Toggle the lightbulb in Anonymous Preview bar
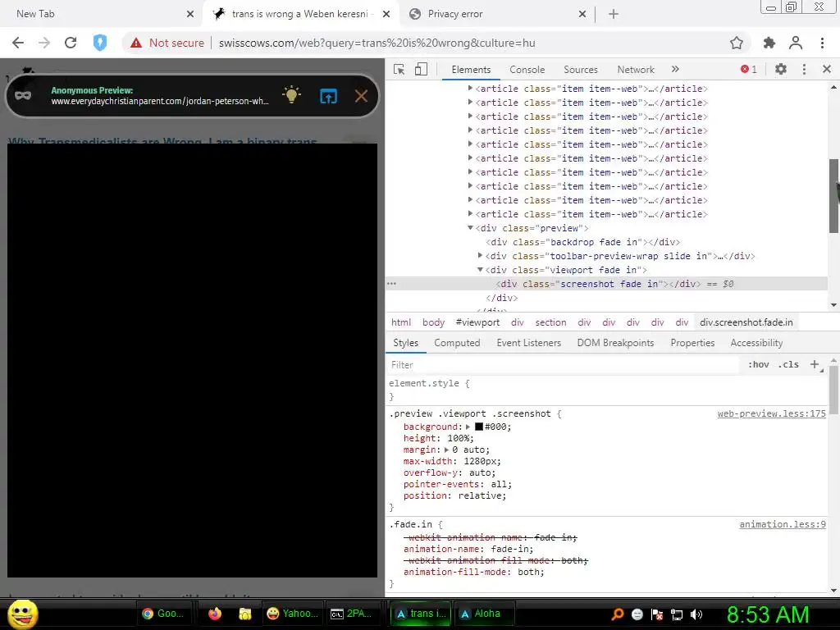This screenshot has width=840, height=630. (x=291, y=95)
